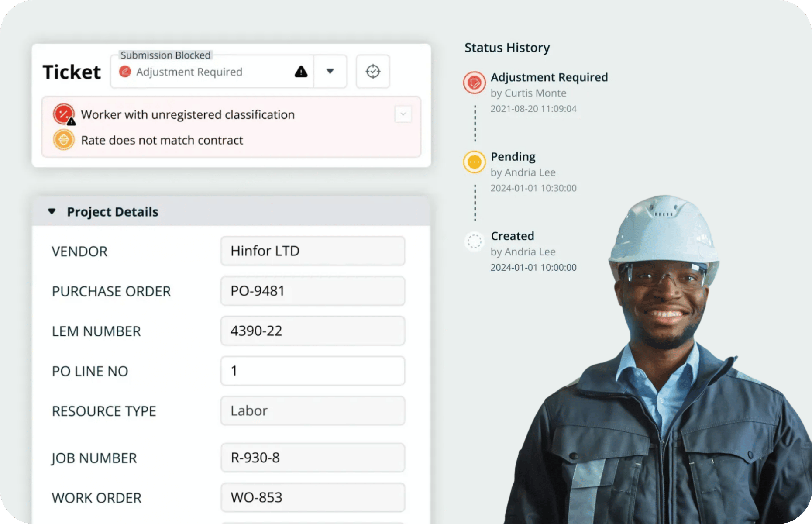Click the dashed-circle Created status icon
Screen dimensions: 812x524
pos(475,241)
